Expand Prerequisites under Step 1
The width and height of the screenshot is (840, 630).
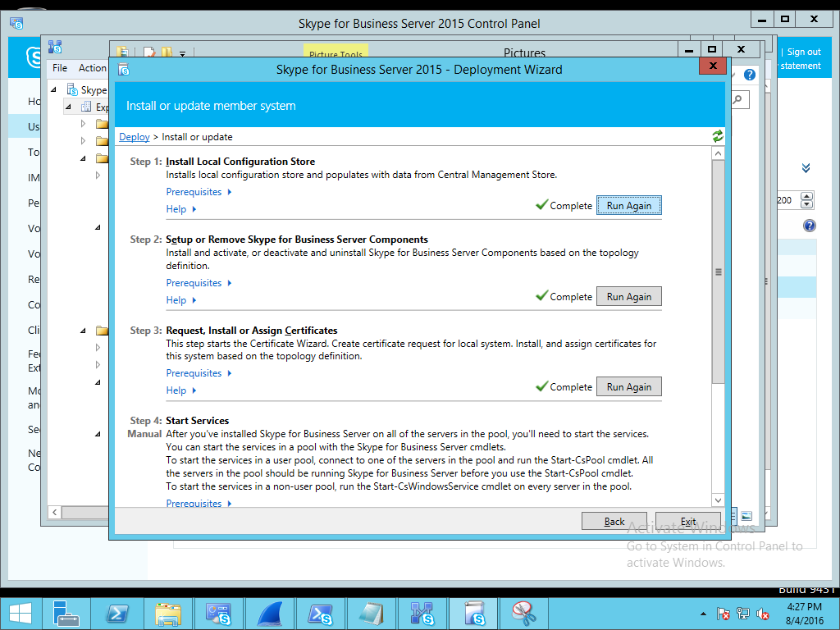pos(199,192)
